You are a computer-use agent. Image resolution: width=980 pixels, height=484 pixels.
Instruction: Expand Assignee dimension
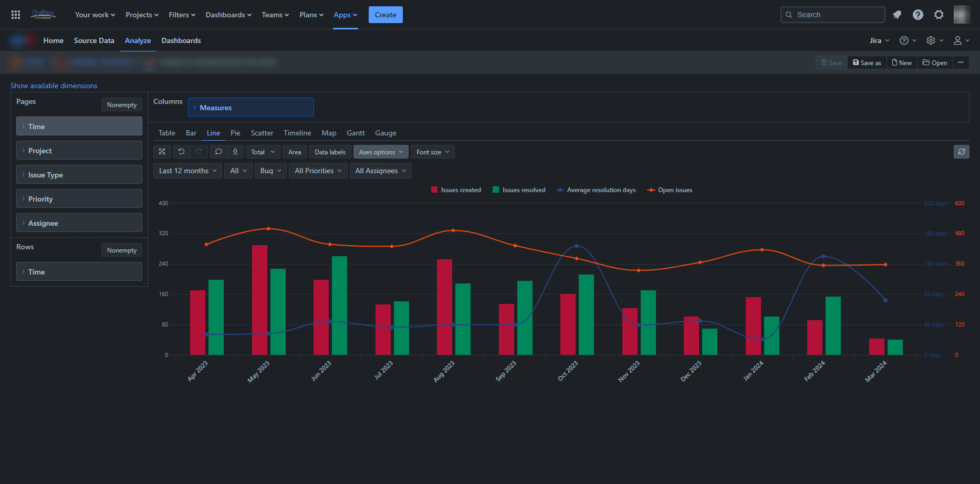79,223
